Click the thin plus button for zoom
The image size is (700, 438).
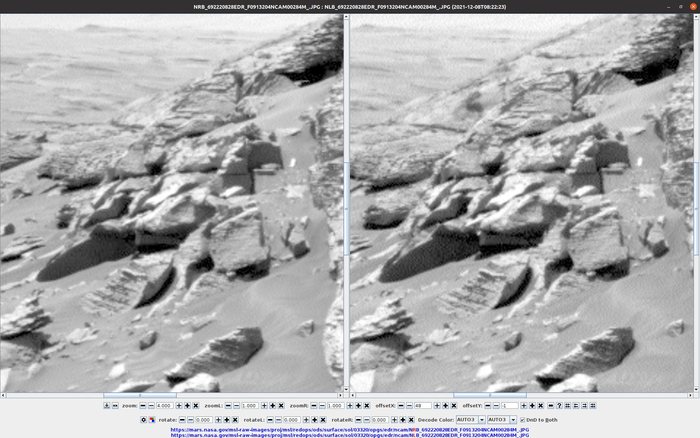(x=179, y=406)
